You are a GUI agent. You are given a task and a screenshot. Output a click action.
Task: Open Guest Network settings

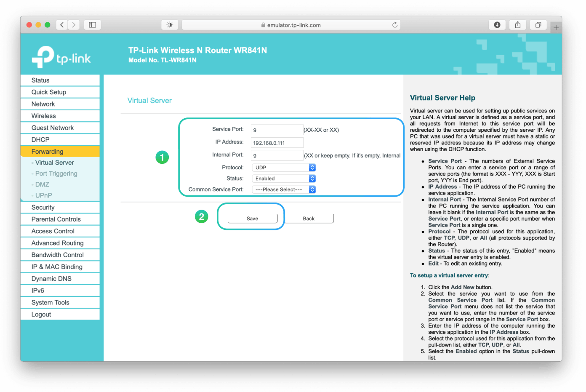tap(60, 128)
